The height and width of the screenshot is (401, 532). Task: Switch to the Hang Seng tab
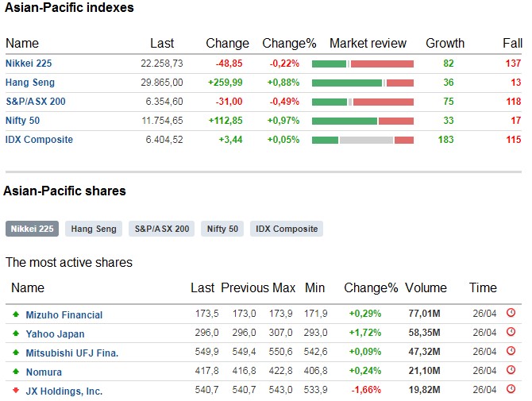coord(94,229)
